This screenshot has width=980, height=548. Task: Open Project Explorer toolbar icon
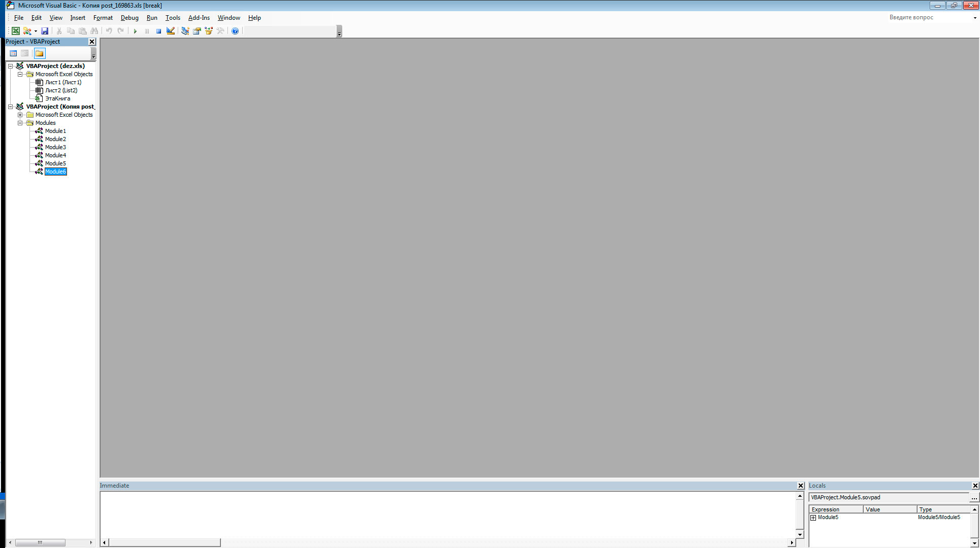tap(185, 31)
